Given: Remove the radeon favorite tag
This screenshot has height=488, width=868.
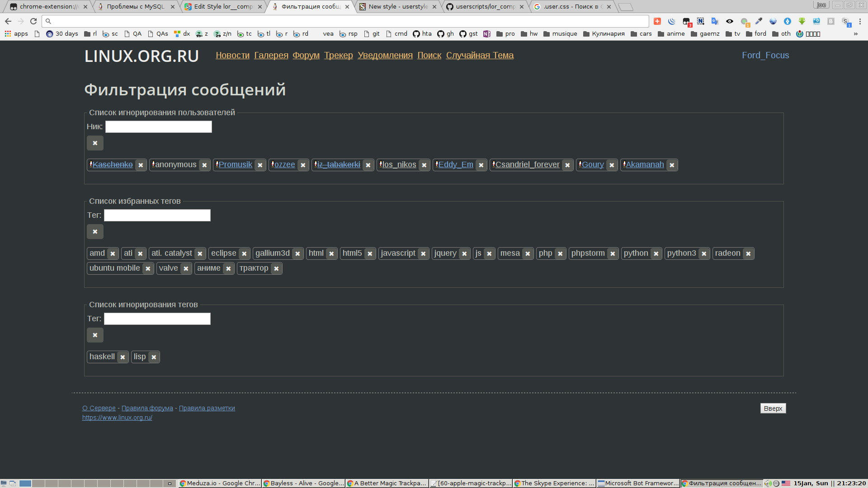Looking at the screenshot, I should pos(748,254).
